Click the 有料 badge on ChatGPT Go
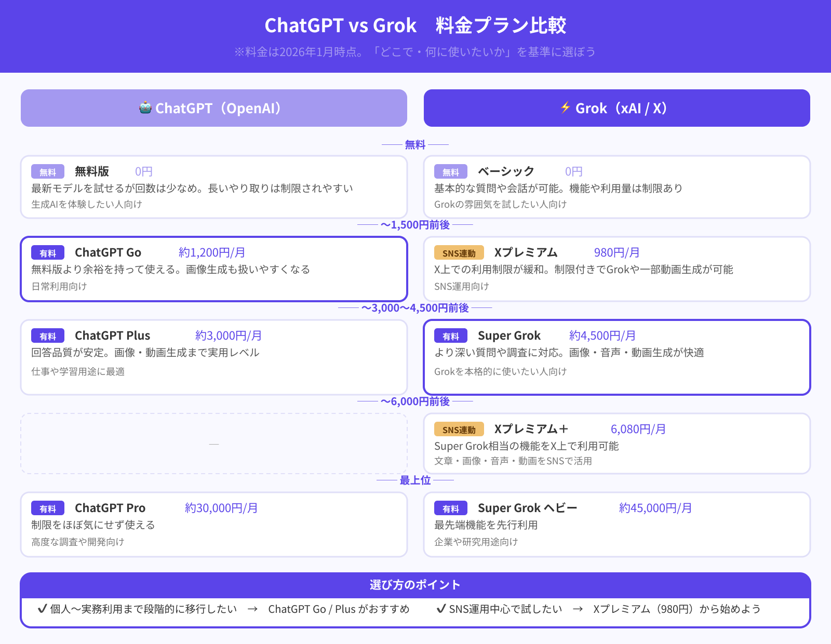This screenshot has width=831, height=644. [47, 253]
